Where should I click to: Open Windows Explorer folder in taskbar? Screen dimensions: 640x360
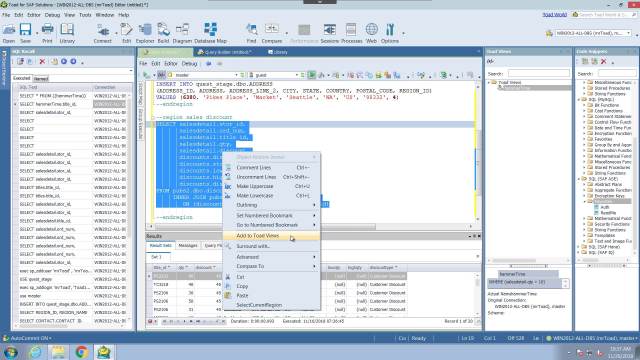pos(58,352)
